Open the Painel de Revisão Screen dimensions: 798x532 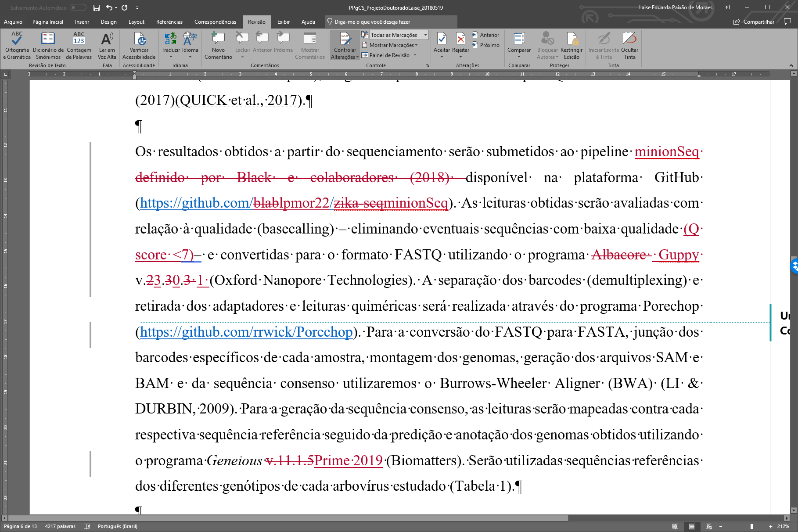coord(386,55)
